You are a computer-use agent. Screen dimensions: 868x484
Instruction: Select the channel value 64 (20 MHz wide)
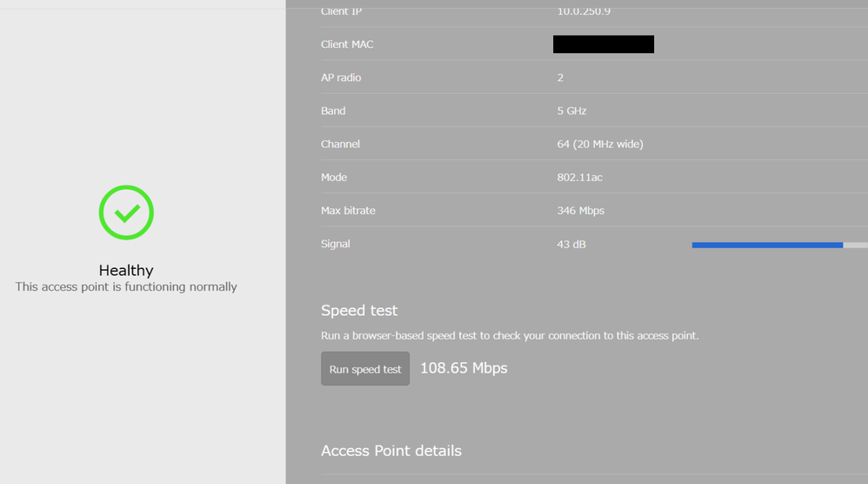tap(600, 145)
